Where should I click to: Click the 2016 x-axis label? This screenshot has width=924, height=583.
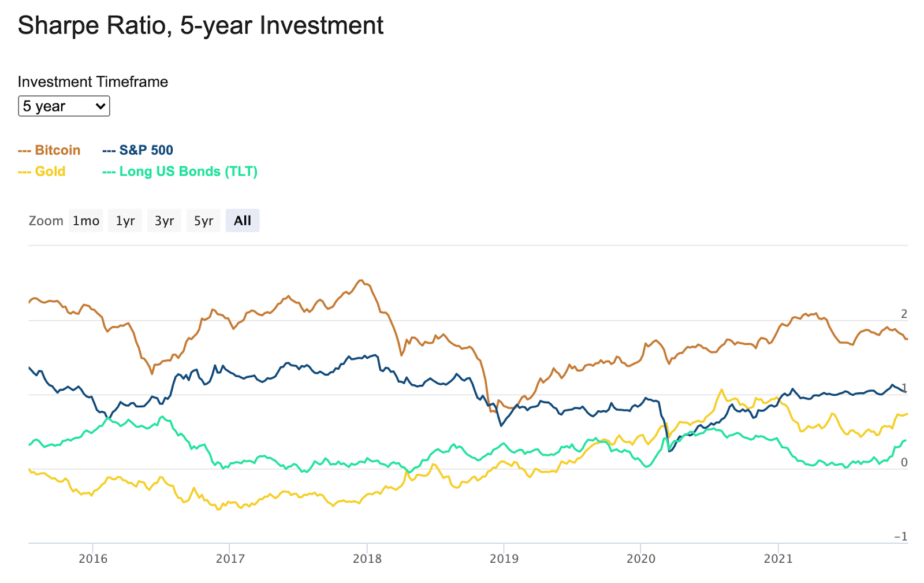[x=93, y=559]
